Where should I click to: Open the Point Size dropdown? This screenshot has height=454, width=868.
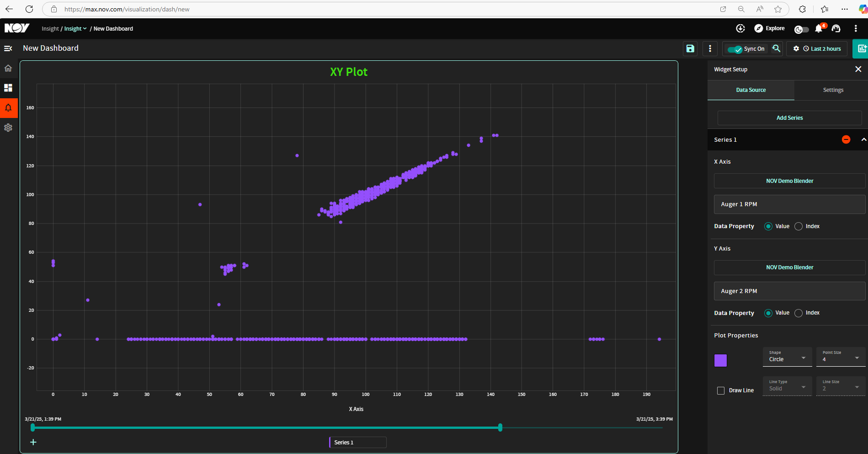click(841, 357)
